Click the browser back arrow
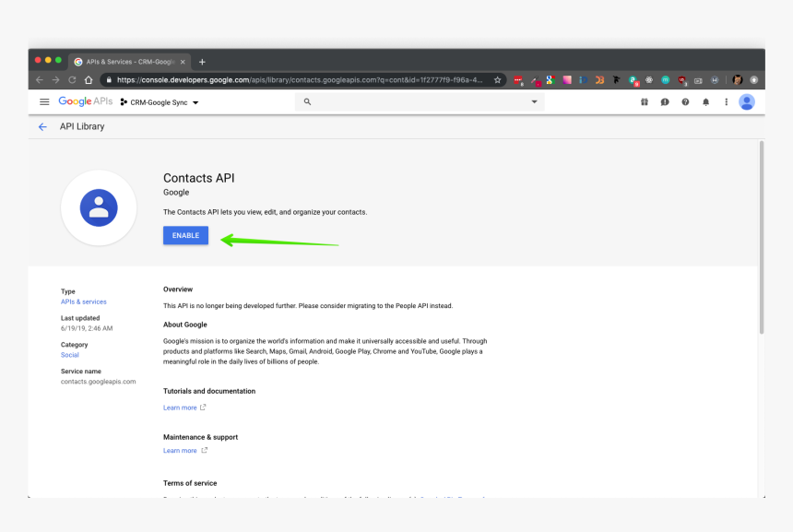Viewport: 793px width, 532px height. click(x=40, y=80)
